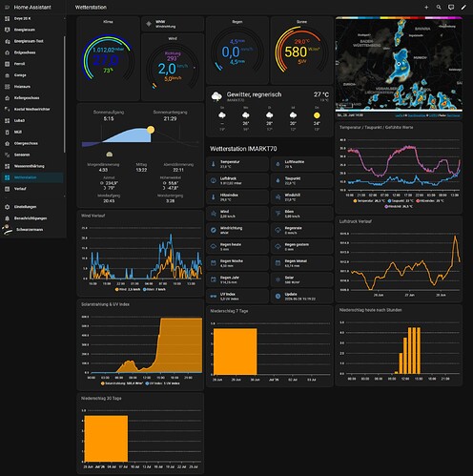Click the rain radar map image

[399, 64]
